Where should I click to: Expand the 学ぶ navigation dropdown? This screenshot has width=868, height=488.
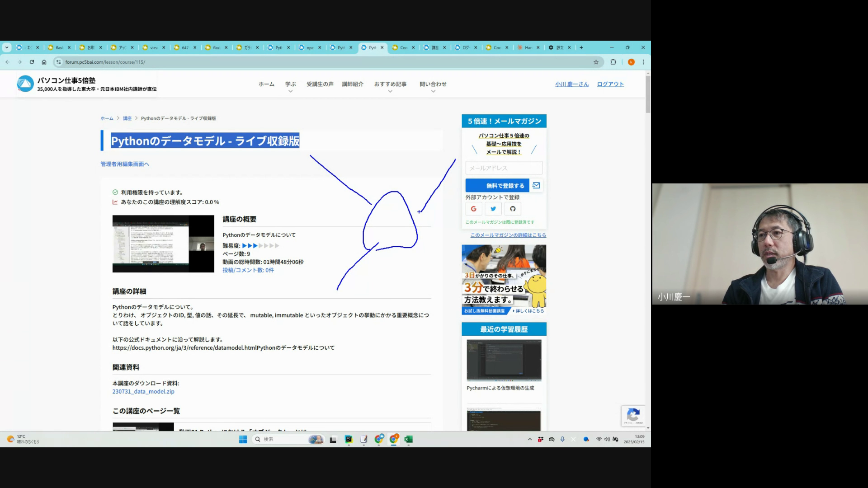[x=290, y=85]
